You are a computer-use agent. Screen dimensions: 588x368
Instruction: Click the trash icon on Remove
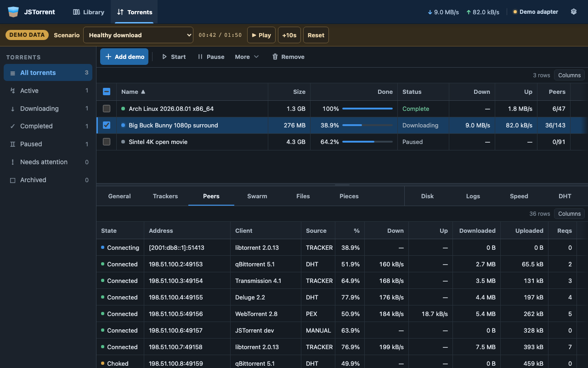point(275,57)
